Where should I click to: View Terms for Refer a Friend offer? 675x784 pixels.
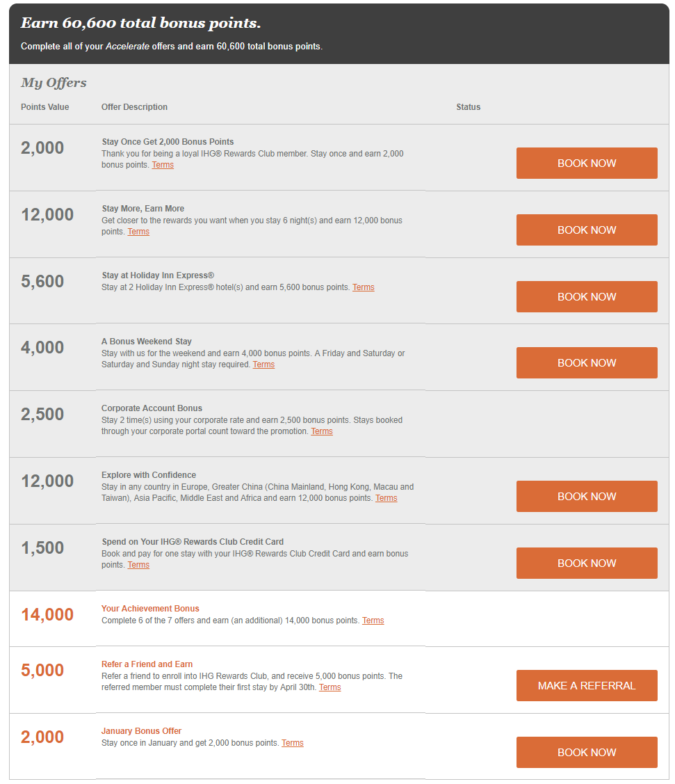330,687
